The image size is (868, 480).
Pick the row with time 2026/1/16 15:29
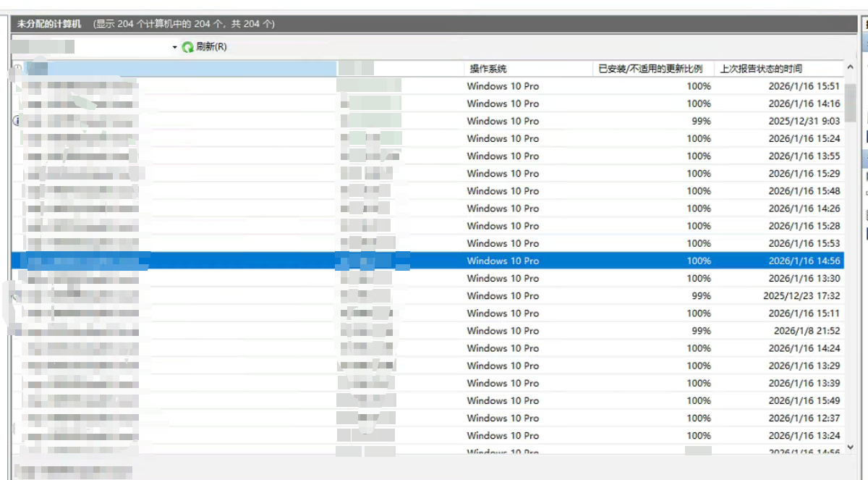tap(804, 173)
